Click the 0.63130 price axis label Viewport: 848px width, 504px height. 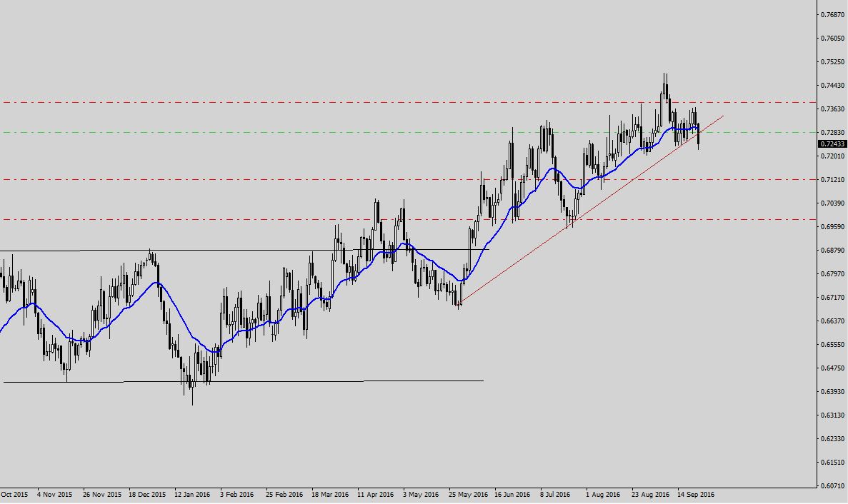pos(833,415)
